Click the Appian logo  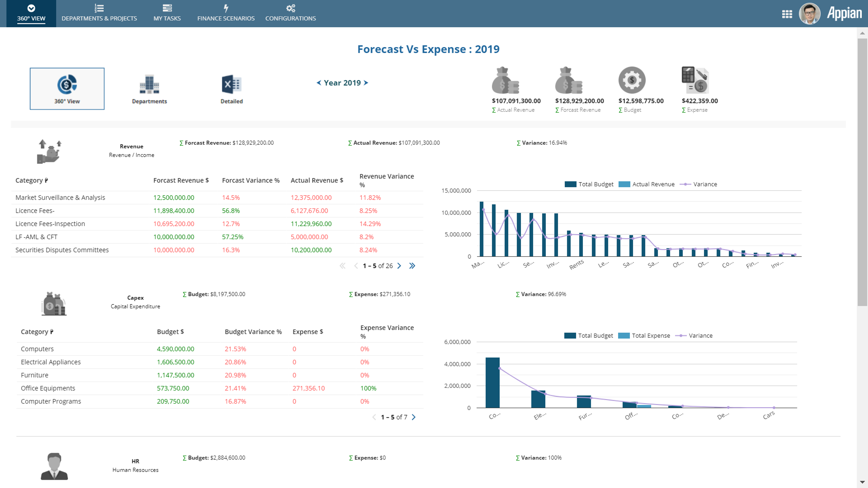point(844,14)
